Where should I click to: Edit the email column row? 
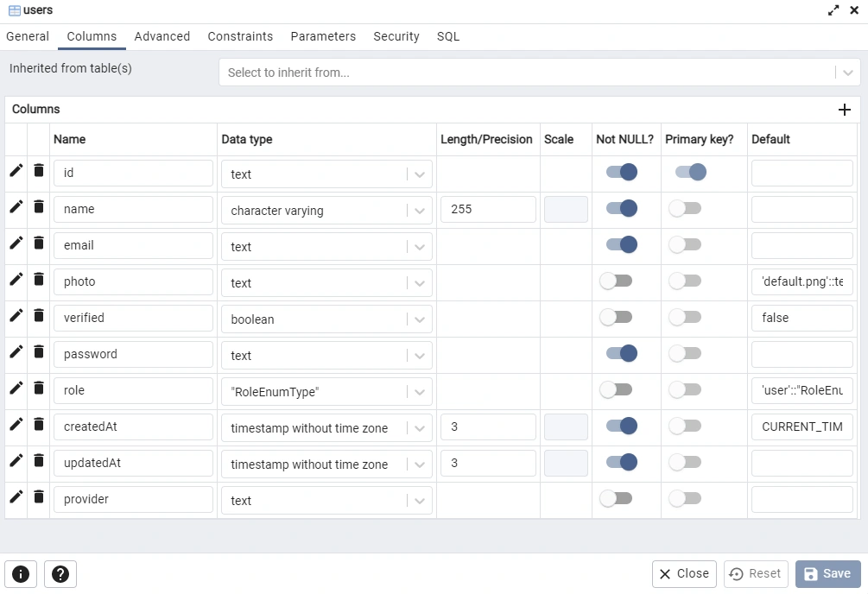[16, 243]
